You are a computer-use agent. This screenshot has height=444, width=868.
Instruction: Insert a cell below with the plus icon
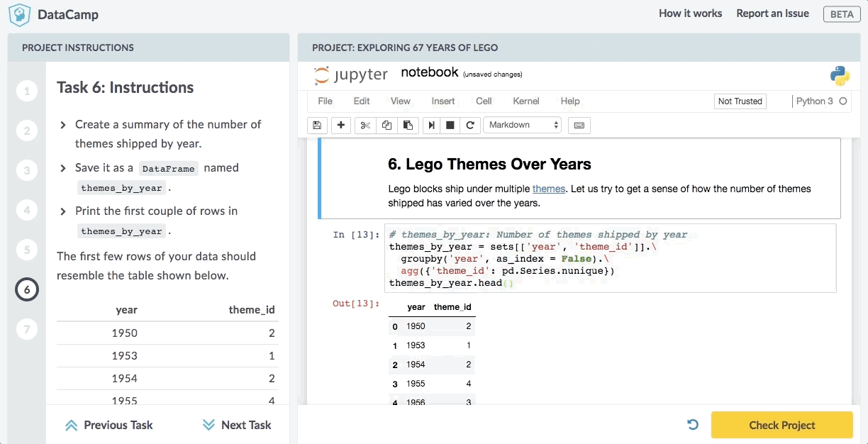(341, 125)
